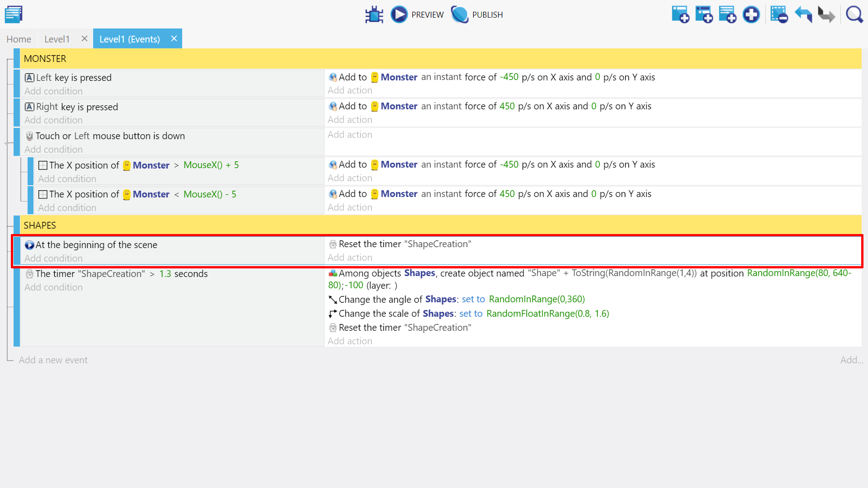Add a comment event
Viewport: 868px width, 488px height.
click(x=727, y=14)
